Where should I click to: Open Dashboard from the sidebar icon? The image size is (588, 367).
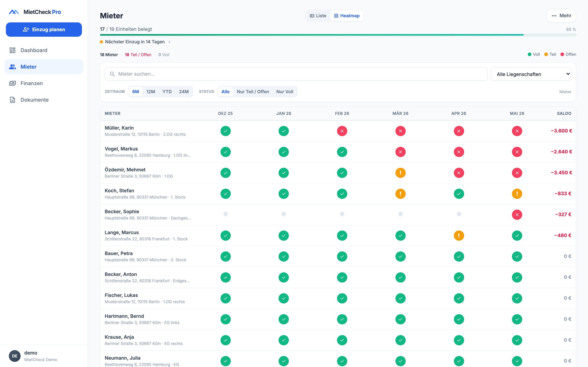click(x=12, y=50)
